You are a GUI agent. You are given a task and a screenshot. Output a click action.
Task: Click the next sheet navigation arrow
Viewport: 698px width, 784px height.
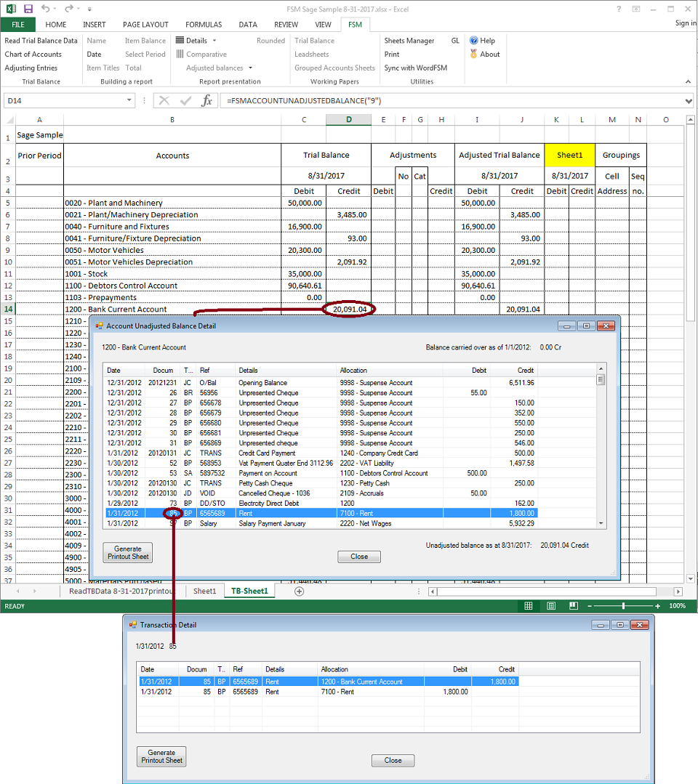(x=34, y=591)
